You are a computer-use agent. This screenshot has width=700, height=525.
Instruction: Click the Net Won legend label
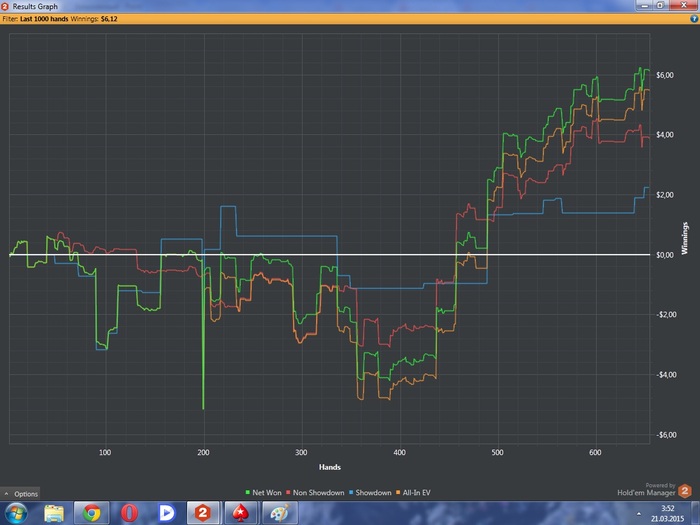click(x=267, y=492)
